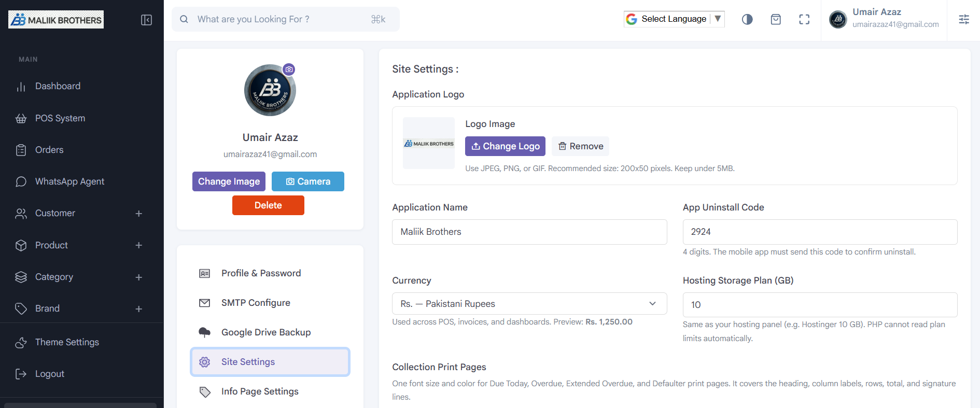
Task: Open the Info Page Settings tab
Action: point(270,391)
